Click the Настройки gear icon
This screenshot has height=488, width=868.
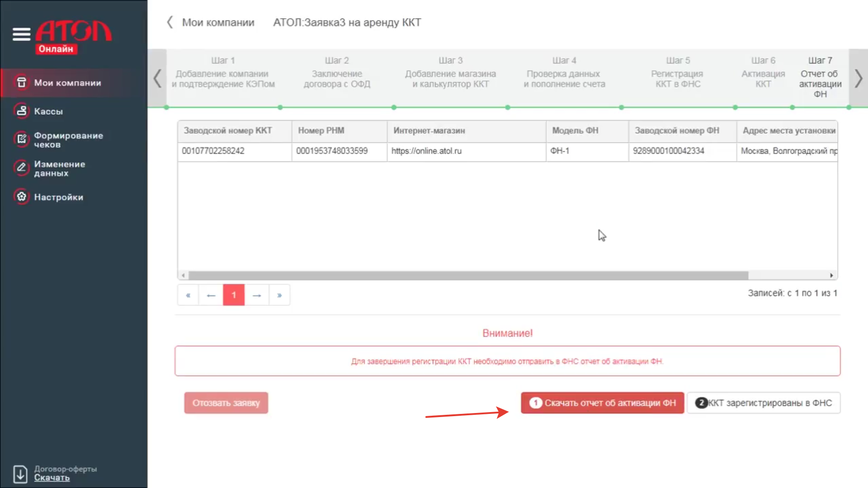21,197
